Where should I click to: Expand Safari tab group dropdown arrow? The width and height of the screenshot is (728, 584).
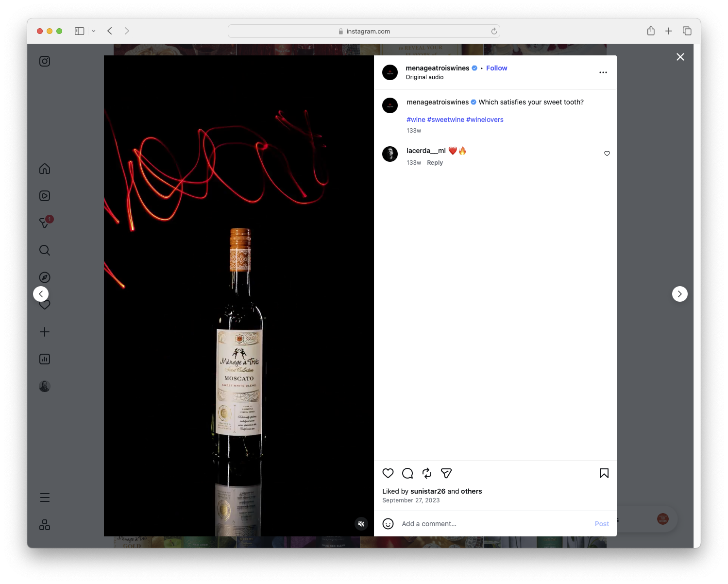tap(93, 31)
